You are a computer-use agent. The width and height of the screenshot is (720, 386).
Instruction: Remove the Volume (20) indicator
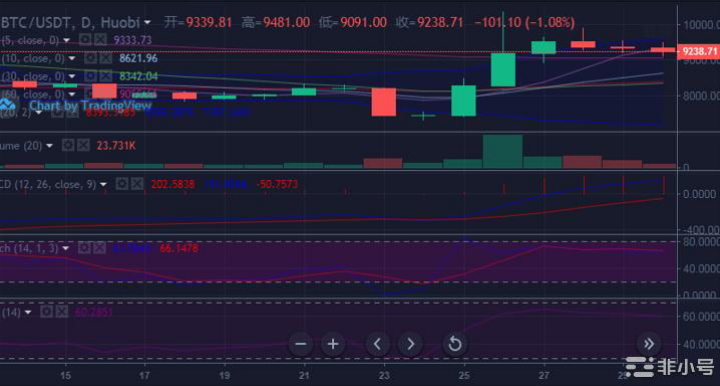pyautogui.click(x=84, y=145)
